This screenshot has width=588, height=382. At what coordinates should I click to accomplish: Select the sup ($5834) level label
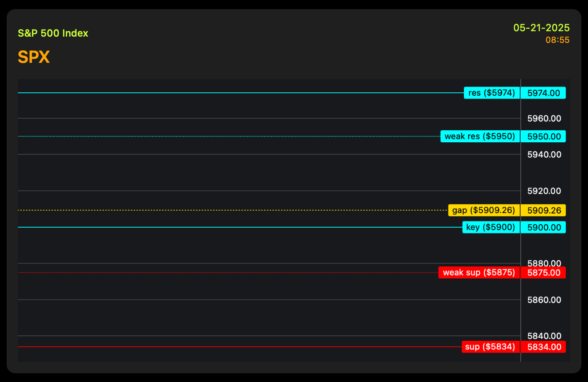point(491,347)
